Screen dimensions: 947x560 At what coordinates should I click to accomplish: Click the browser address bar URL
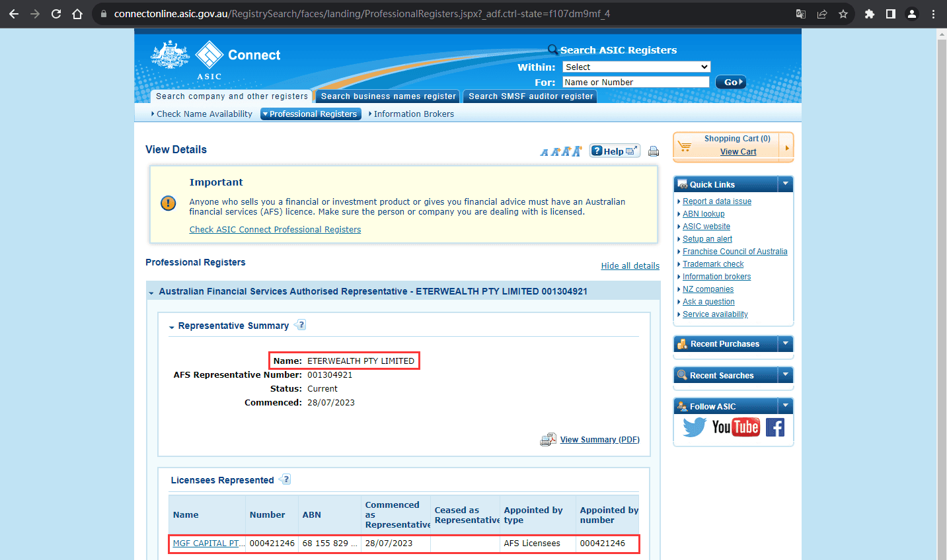(x=362, y=14)
